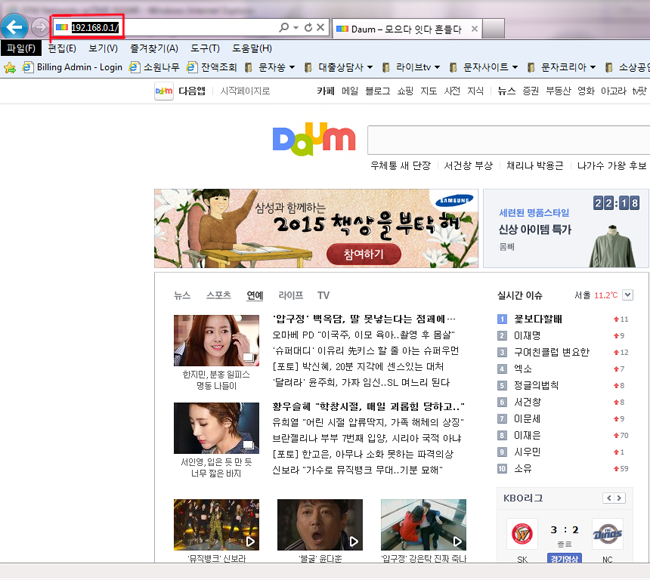This screenshot has width=650, height=580.
Task: Click the 참여하기 banner button
Action: [364, 254]
